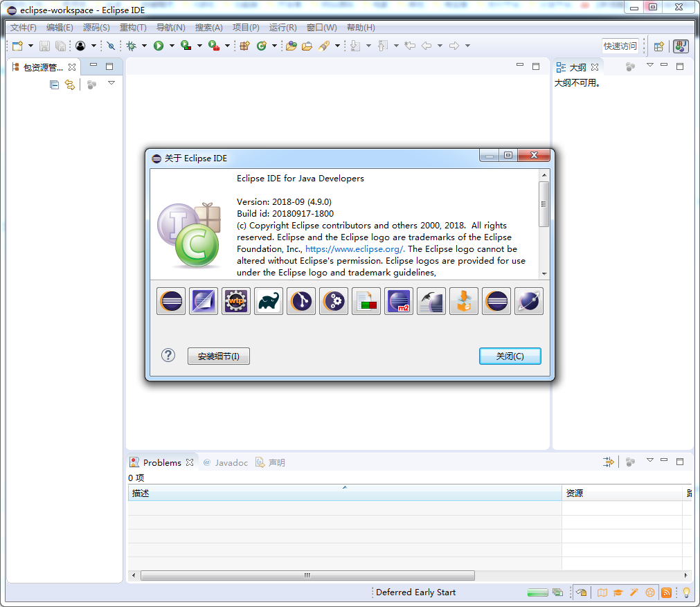This screenshot has height=607, width=700.
Task: Click the New Java Class icon
Action: pyautogui.click(x=262, y=46)
